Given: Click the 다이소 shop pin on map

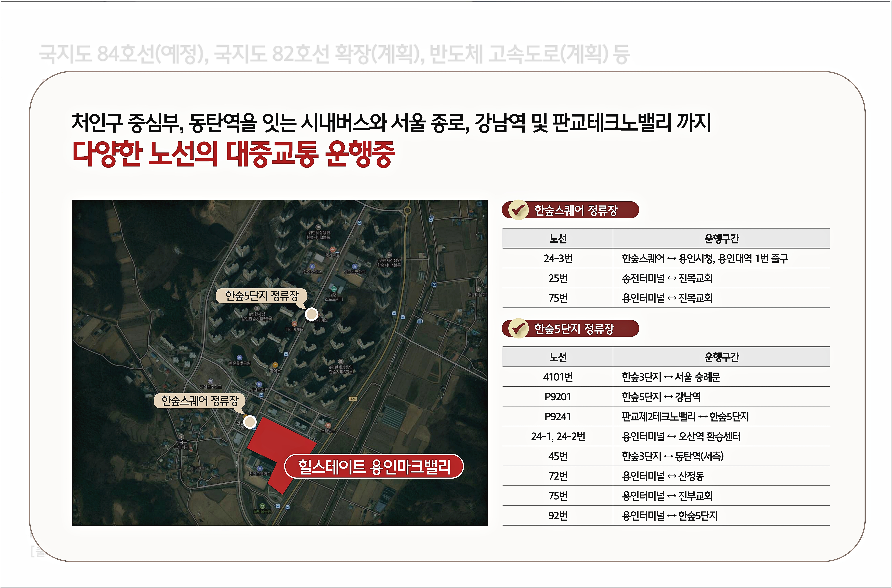Looking at the screenshot, I should tap(275, 365).
